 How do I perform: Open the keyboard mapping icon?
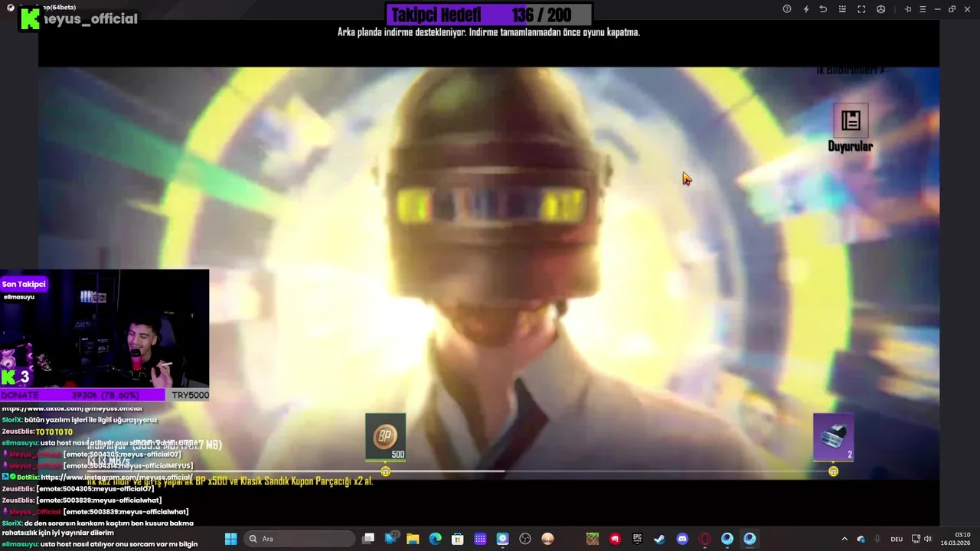842,9
